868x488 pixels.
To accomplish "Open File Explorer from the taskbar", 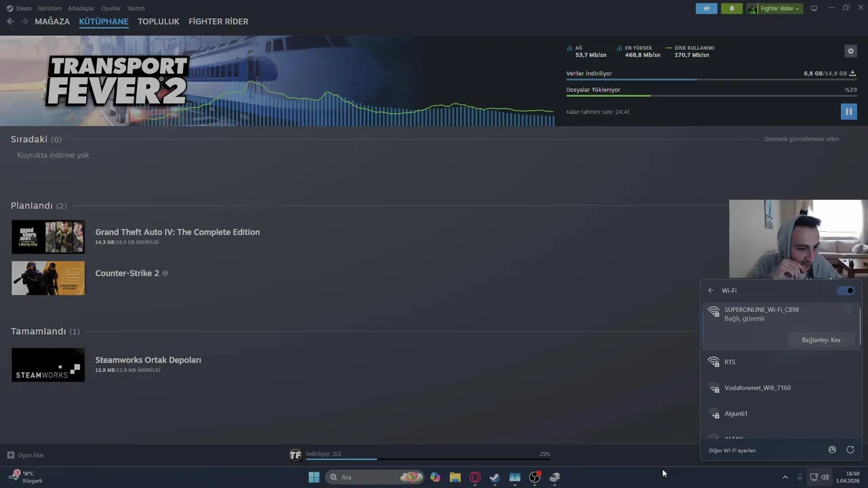I will 455,477.
